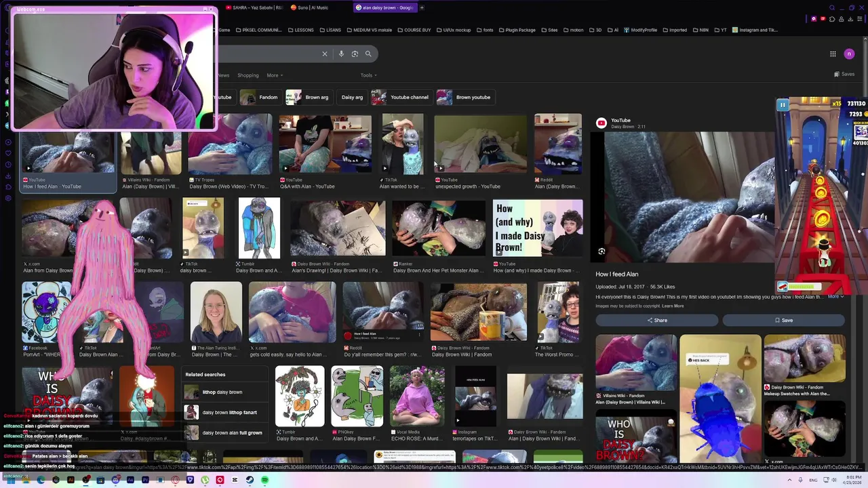The width and height of the screenshot is (868, 488).
Task: Open the Google apps grid
Action: point(833,54)
